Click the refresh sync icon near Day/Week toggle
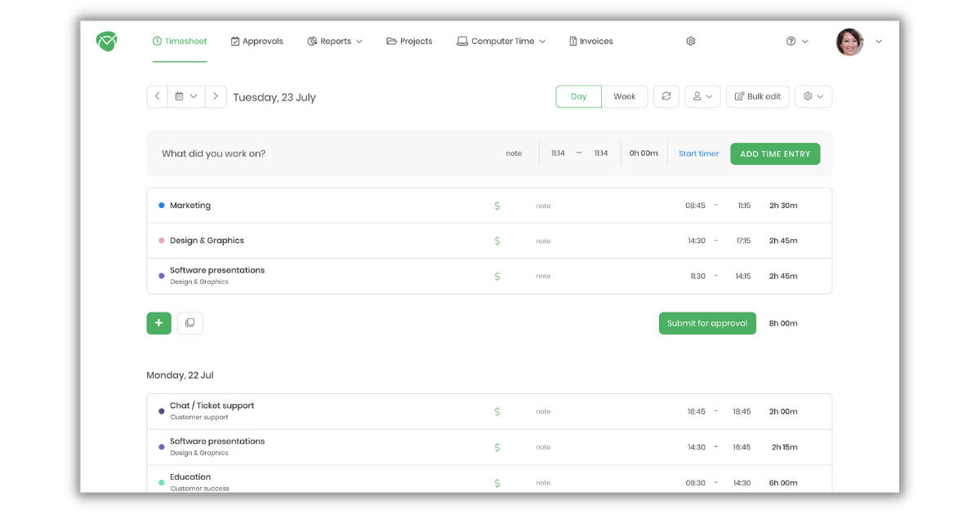 pos(666,95)
